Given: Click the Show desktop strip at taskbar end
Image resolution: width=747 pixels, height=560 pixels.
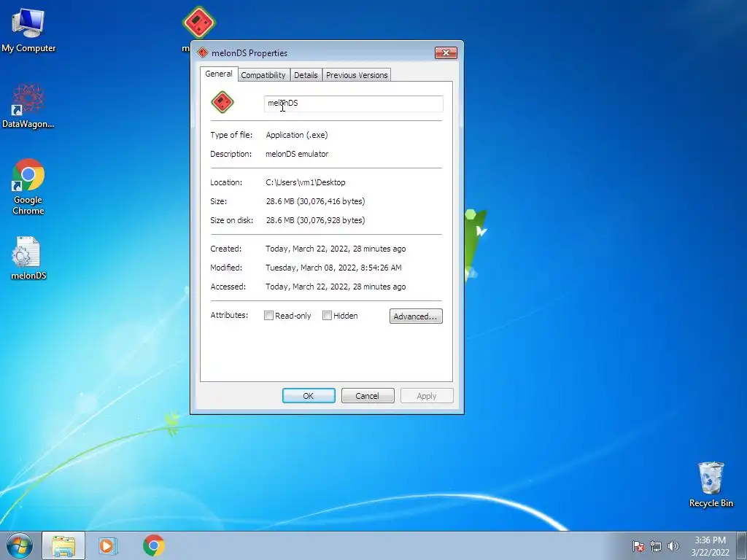Looking at the screenshot, I should tap(742, 545).
